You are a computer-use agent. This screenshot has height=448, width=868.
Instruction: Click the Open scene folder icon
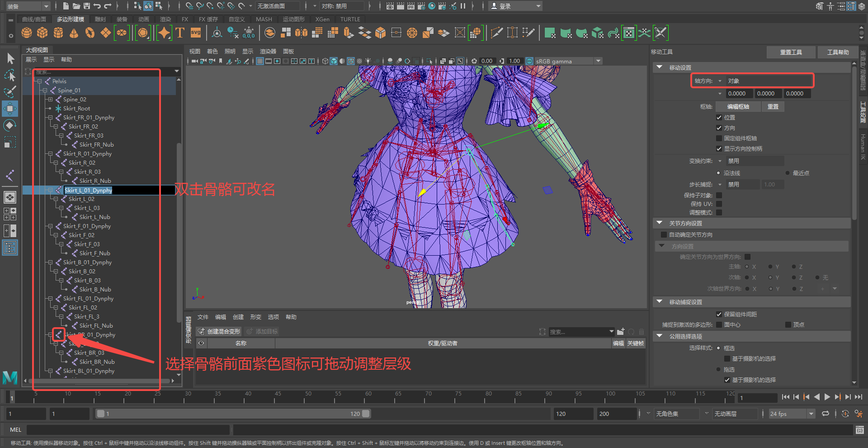pyautogui.click(x=76, y=6)
